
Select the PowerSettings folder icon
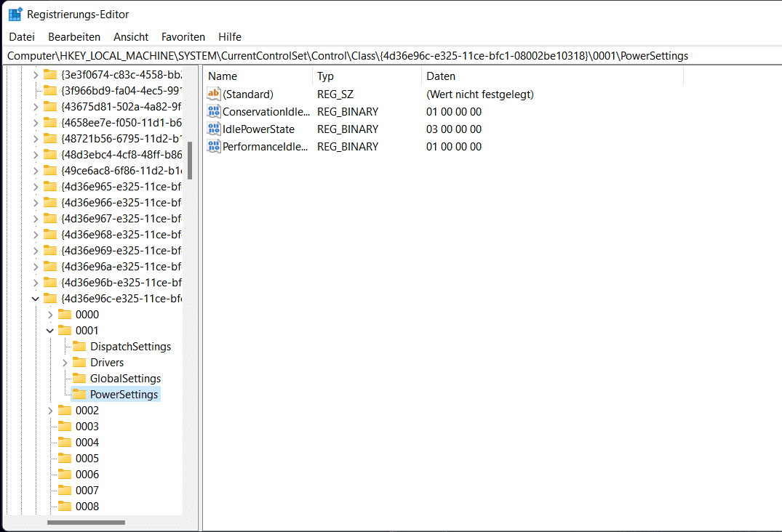(80, 394)
